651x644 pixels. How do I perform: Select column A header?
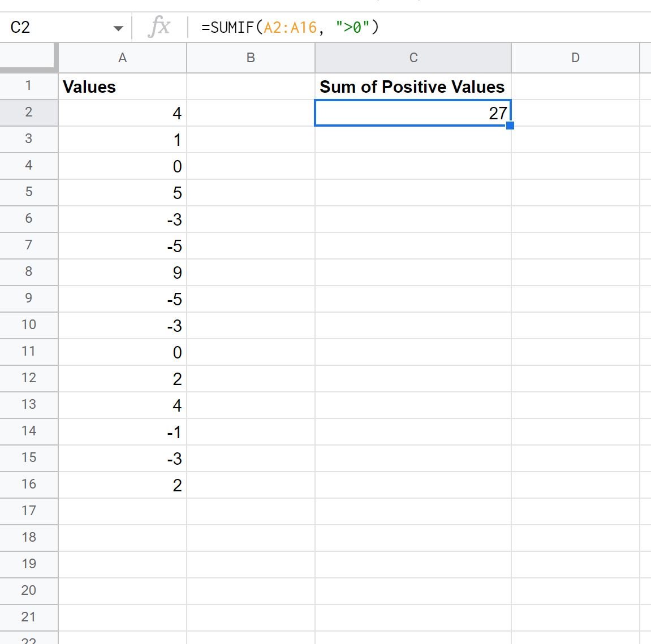coord(123,58)
